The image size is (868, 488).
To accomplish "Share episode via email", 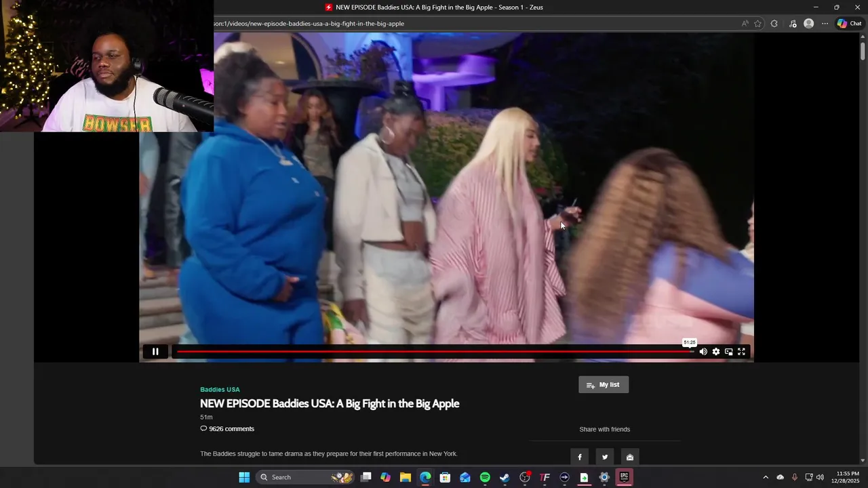I will pyautogui.click(x=630, y=457).
